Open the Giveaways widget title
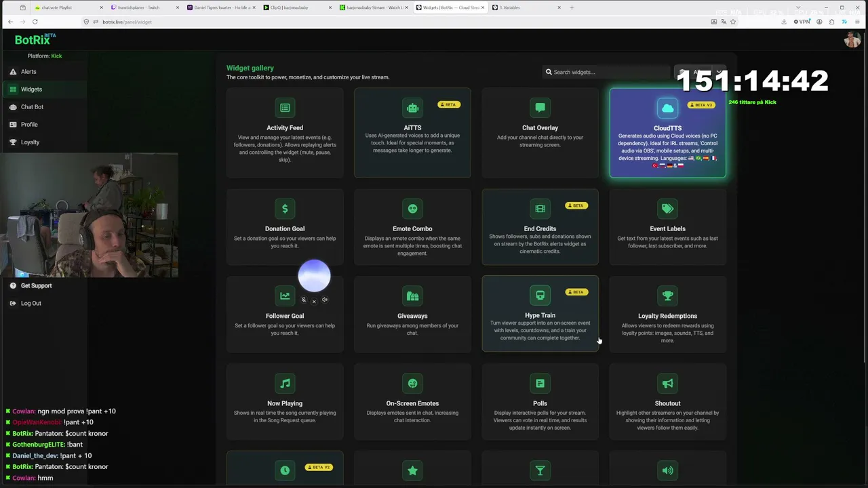Viewport: 868px width, 488px height. point(412,316)
